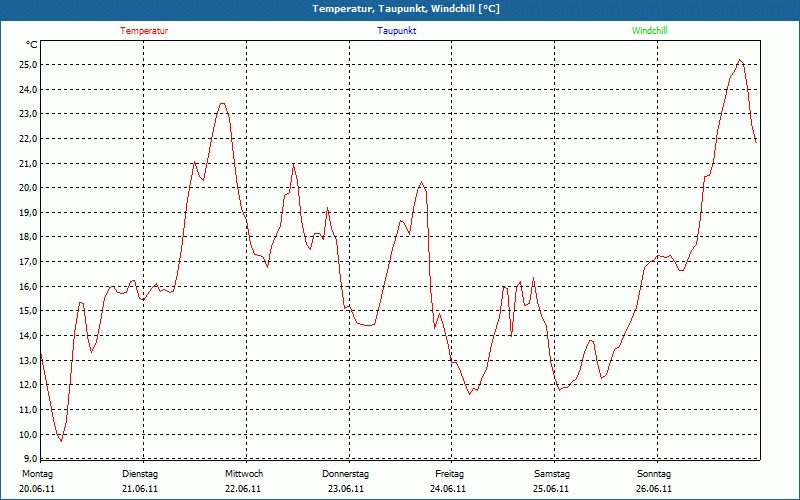Click the 14,0 y-axis value
This screenshot has width=800, height=500.
pyautogui.click(x=29, y=336)
